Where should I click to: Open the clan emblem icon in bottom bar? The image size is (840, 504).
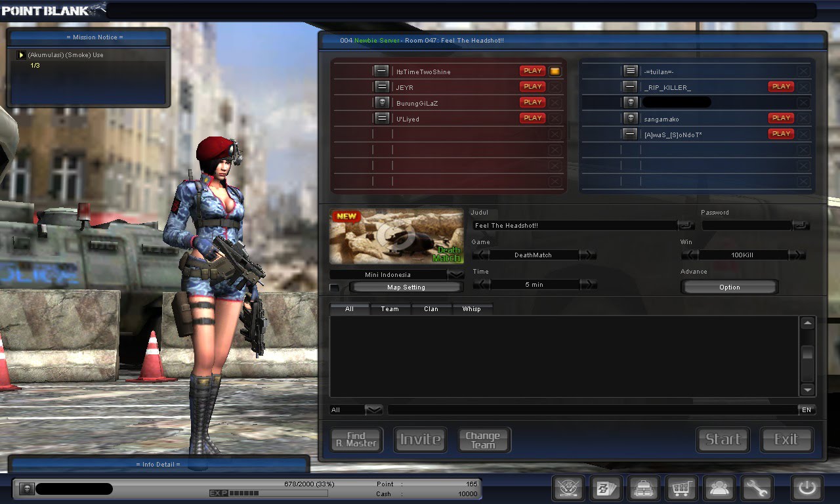tap(568, 489)
